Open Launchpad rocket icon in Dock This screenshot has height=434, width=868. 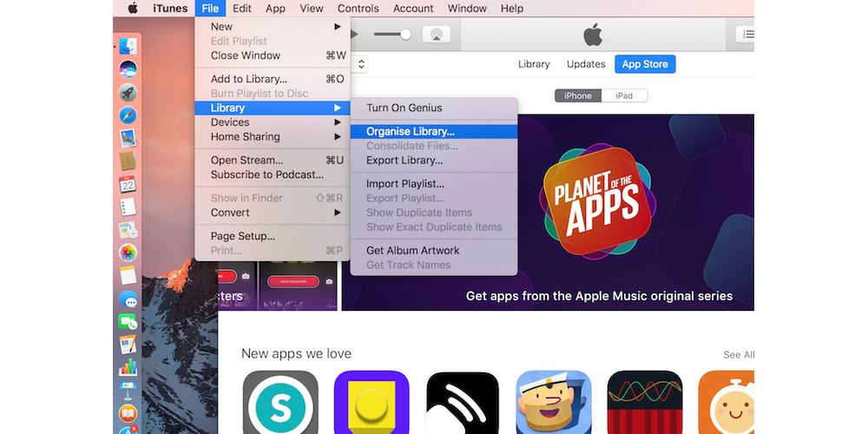128,93
